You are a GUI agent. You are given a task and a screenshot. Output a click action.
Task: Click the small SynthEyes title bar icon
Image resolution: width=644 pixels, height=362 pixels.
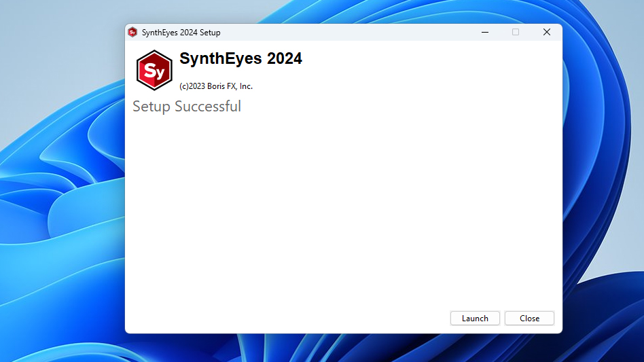pyautogui.click(x=132, y=32)
